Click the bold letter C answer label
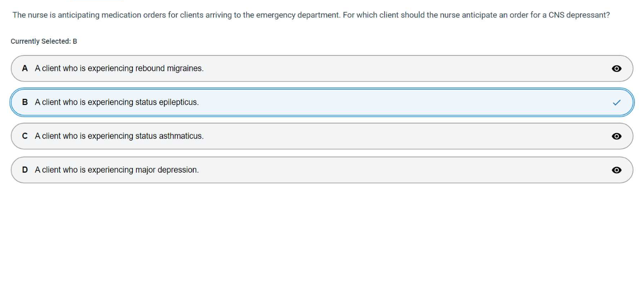This screenshot has height=285, width=644. [x=25, y=136]
